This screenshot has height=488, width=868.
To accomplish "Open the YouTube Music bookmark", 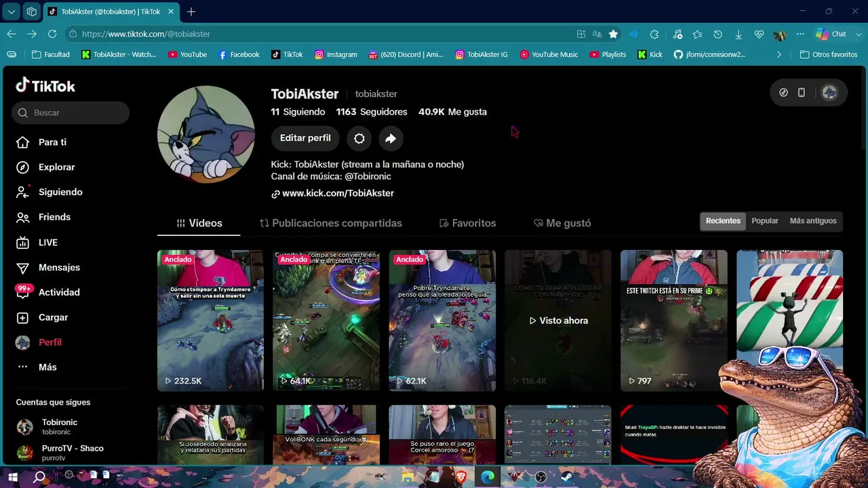I will 549,54.
